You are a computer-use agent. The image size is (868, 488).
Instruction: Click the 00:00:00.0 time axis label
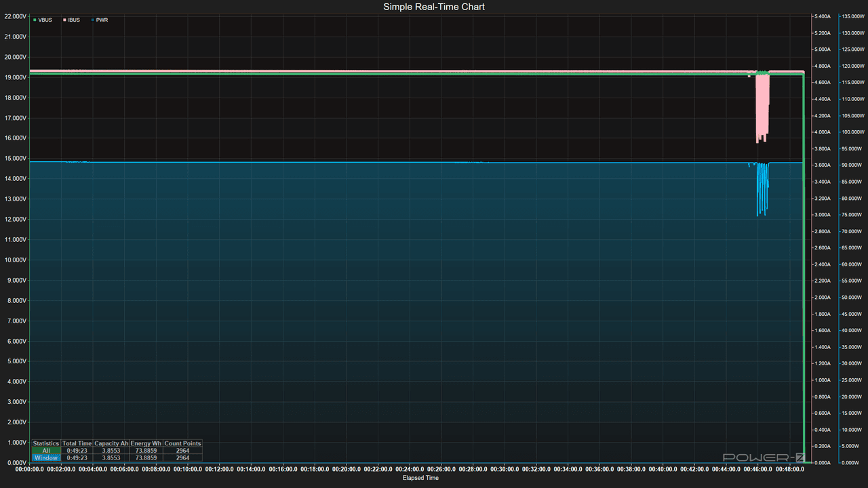tap(30, 469)
